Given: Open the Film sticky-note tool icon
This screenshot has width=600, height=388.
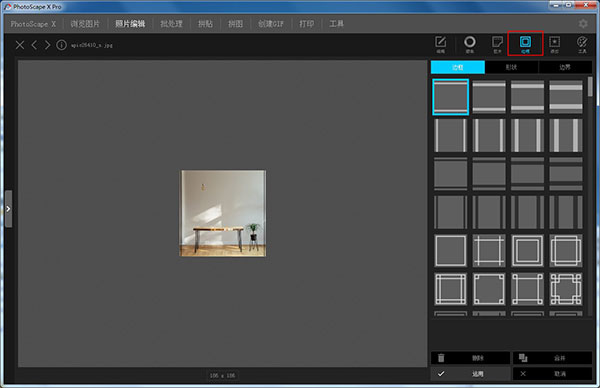Looking at the screenshot, I should tap(497, 44).
